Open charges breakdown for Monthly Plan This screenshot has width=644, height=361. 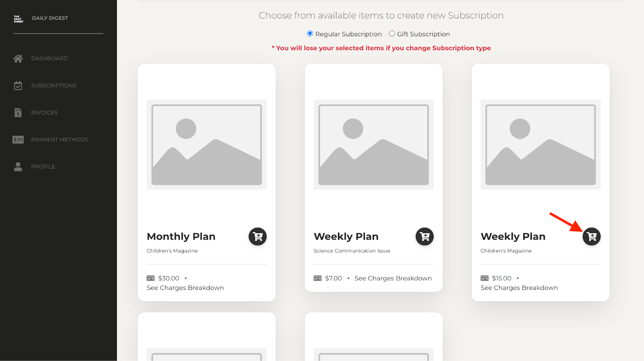tap(185, 287)
